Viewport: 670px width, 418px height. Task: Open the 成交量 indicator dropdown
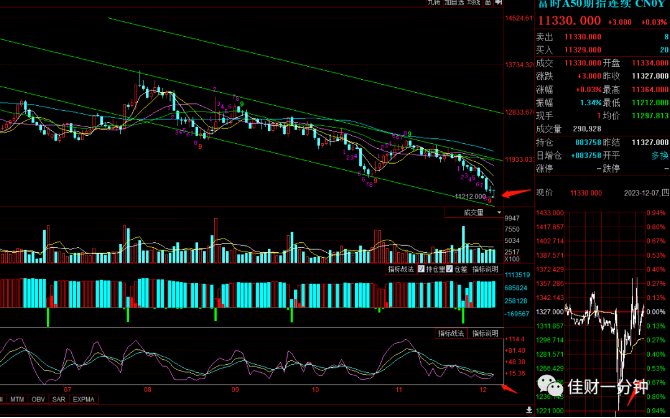pyautogui.click(x=474, y=212)
